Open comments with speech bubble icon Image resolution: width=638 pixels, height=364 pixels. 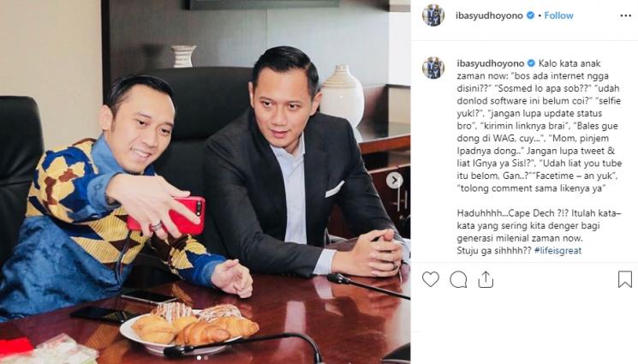[458, 280]
